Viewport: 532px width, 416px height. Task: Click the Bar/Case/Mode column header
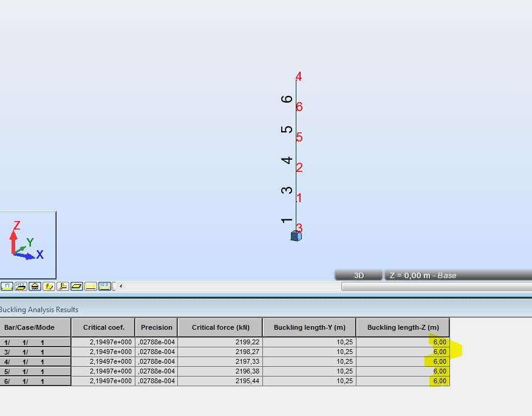(x=35, y=327)
